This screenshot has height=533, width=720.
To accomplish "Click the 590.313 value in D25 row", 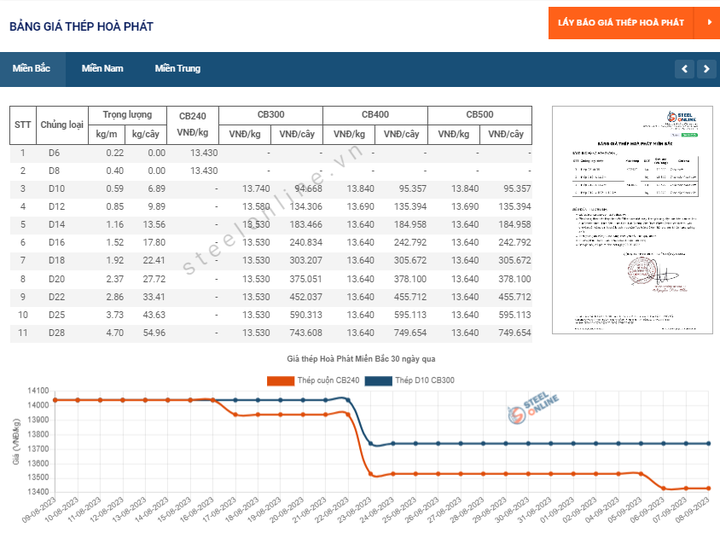I will click(306, 315).
